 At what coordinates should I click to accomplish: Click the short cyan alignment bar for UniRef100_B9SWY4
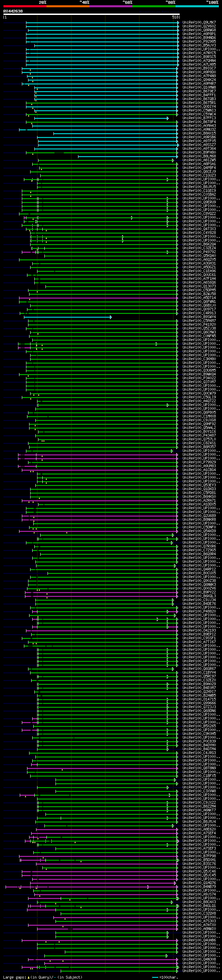tap(68, 317)
